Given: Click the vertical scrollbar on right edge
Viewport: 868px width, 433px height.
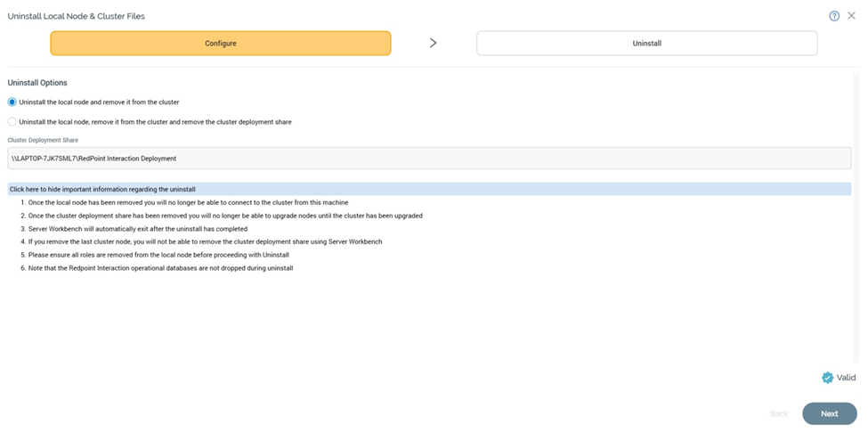Looking at the screenshot, I should coord(857,223).
